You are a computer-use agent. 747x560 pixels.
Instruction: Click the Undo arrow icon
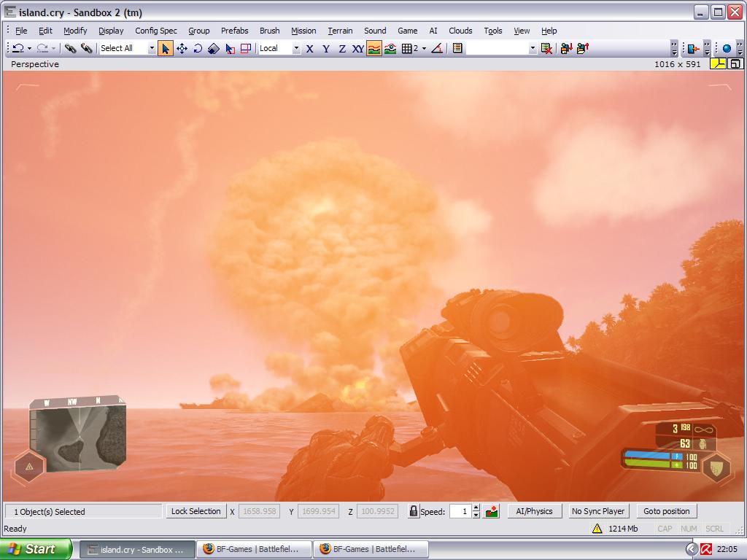(x=18, y=48)
